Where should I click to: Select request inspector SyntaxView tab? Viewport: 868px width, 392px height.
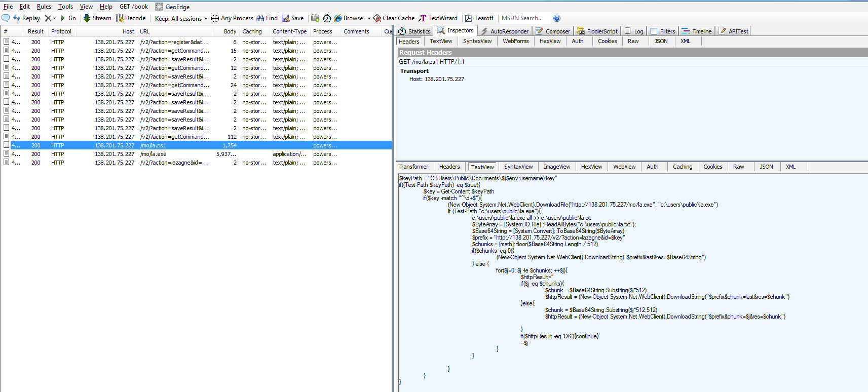click(x=477, y=42)
